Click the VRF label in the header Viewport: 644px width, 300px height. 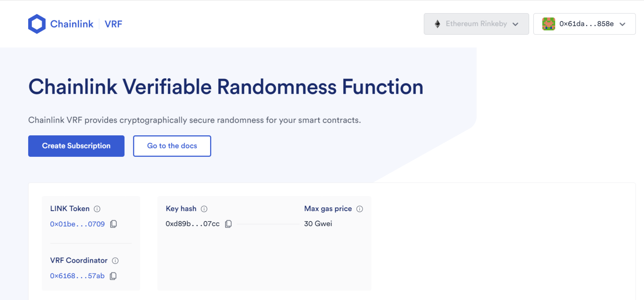tap(113, 24)
